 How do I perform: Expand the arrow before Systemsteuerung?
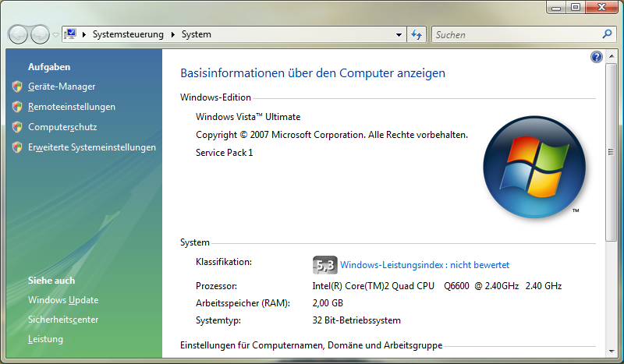coord(84,34)
